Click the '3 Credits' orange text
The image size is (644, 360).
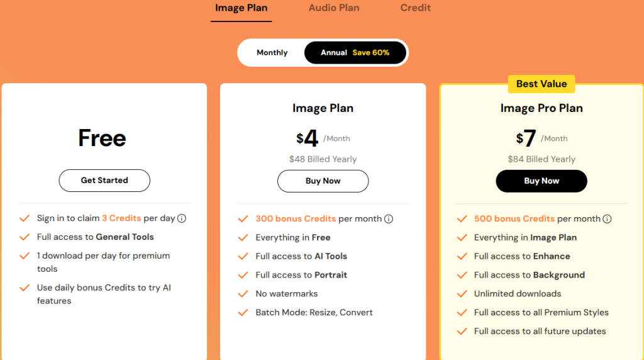coord(121,218)
